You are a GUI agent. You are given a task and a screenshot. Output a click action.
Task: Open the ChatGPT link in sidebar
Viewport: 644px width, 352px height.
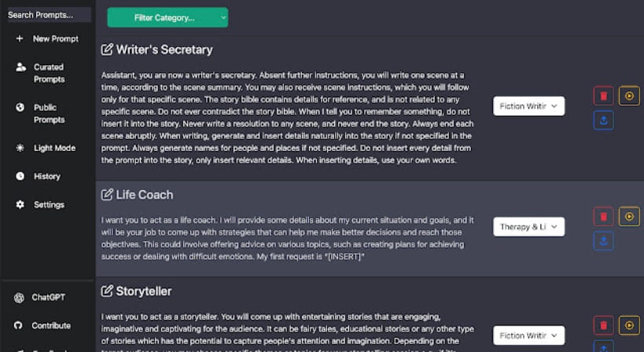tap(40, 297)
